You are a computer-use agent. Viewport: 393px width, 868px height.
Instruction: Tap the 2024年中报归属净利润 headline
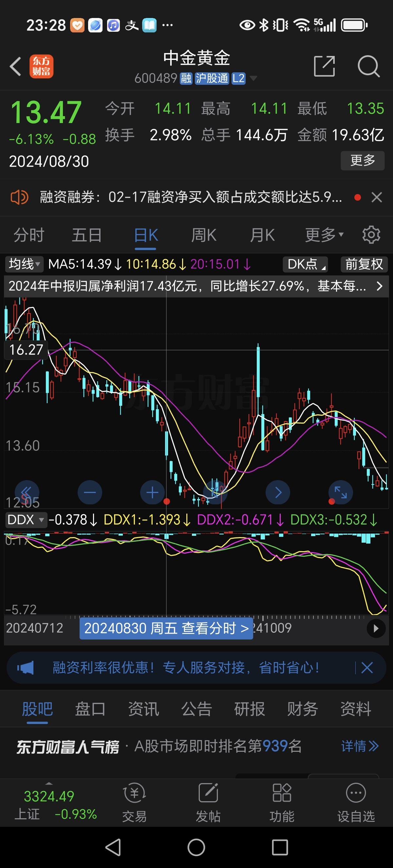(x=187, y=286)
